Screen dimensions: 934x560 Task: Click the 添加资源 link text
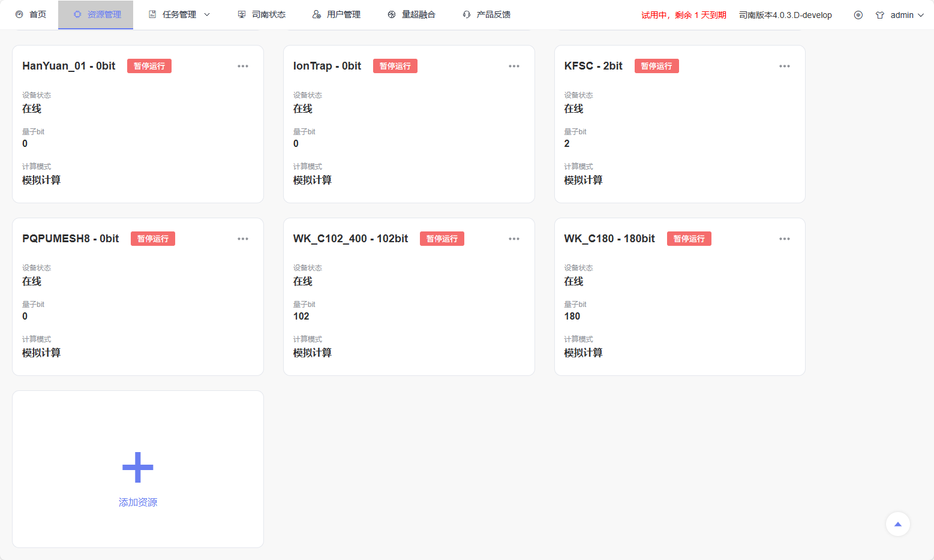click(137, 502)
